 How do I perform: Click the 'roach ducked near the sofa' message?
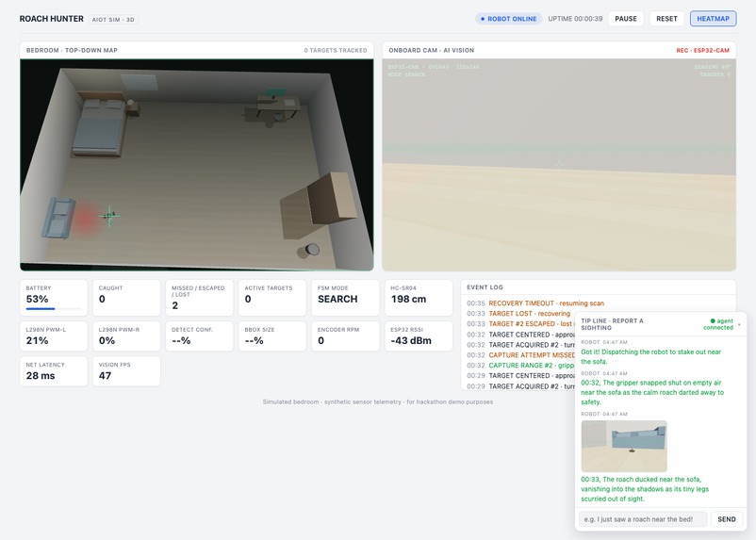pyautogui.click(x=645, y=489)
